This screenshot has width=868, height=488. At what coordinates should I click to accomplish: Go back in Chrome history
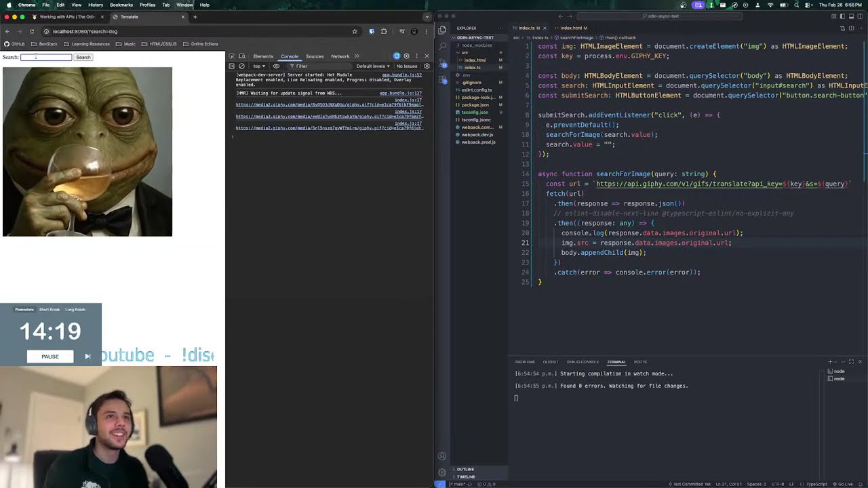(x=7, y=31)
